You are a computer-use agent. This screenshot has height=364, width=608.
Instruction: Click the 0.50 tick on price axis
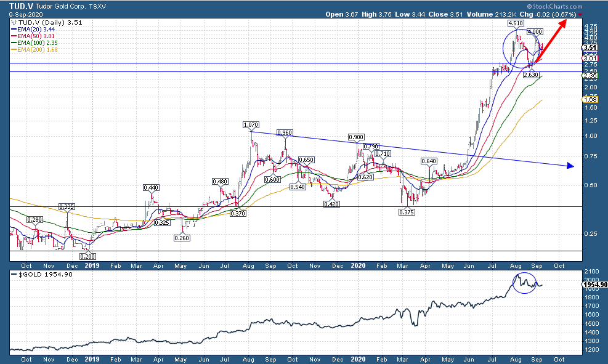(591, 185)
